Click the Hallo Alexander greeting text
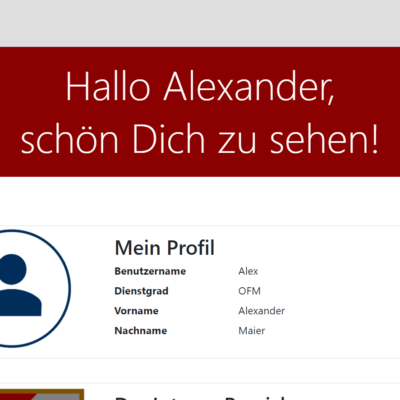 (x=200, y=86)
